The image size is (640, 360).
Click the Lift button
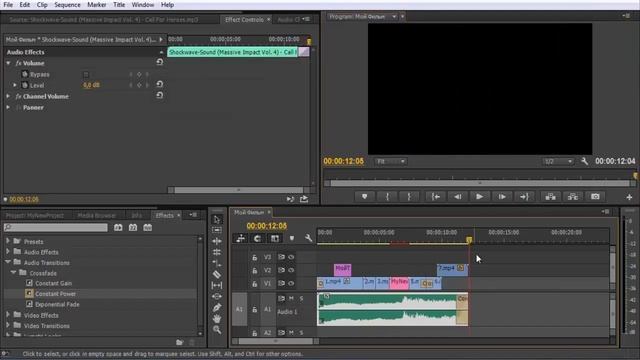click(x=551, y=197)
